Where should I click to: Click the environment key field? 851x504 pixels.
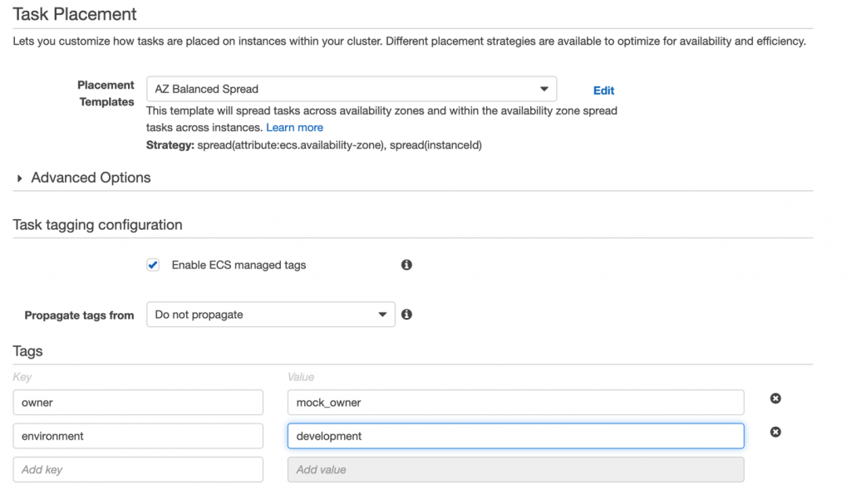(x=138, y=436)
